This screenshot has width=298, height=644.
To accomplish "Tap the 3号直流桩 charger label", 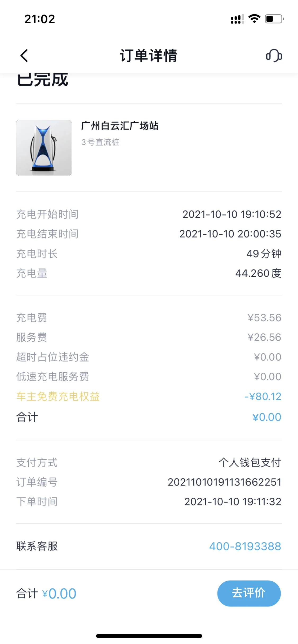I will pos(100,142).
